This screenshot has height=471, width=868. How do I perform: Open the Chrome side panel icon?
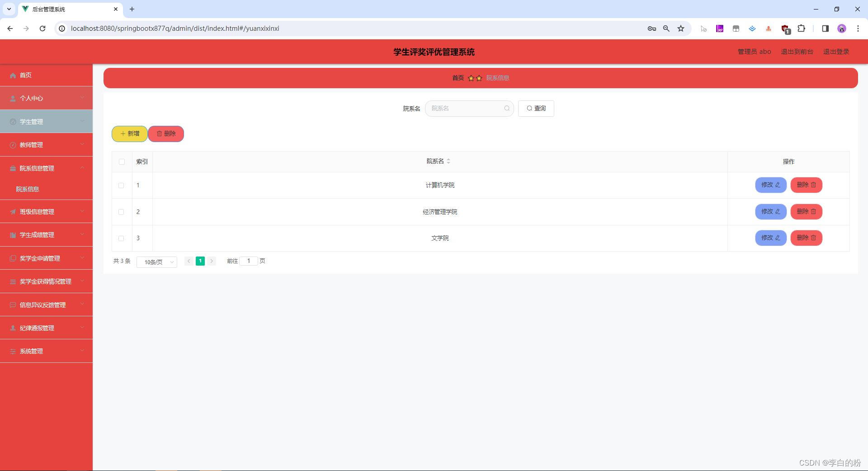click(x=825, y=29)
